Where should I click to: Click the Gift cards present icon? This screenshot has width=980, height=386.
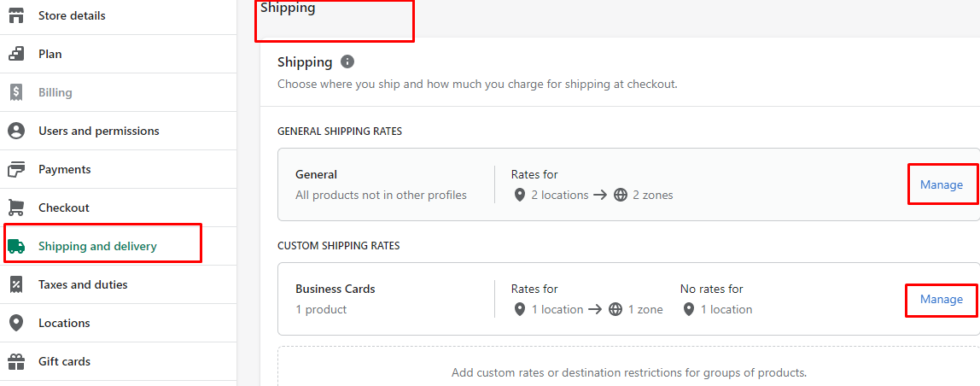[x=16, y=361]
